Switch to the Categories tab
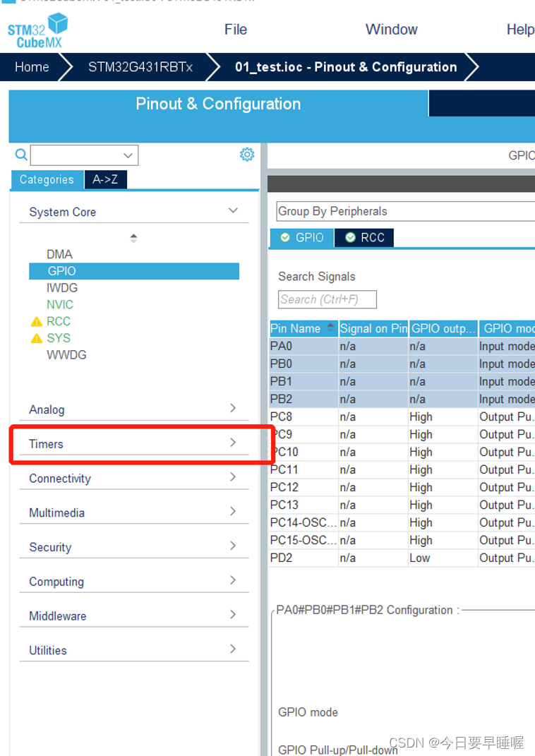This screenshot has height=756, width=535. click(47, 179)
